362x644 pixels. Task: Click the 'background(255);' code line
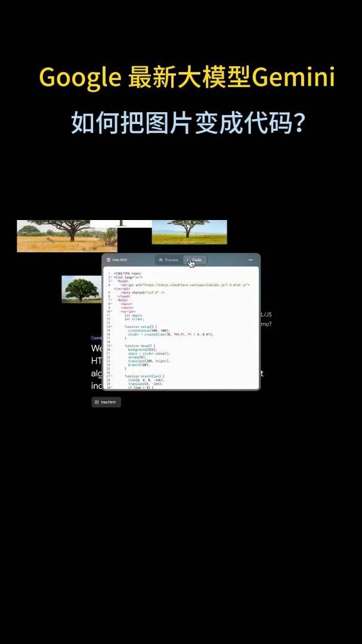click(143, 349)
